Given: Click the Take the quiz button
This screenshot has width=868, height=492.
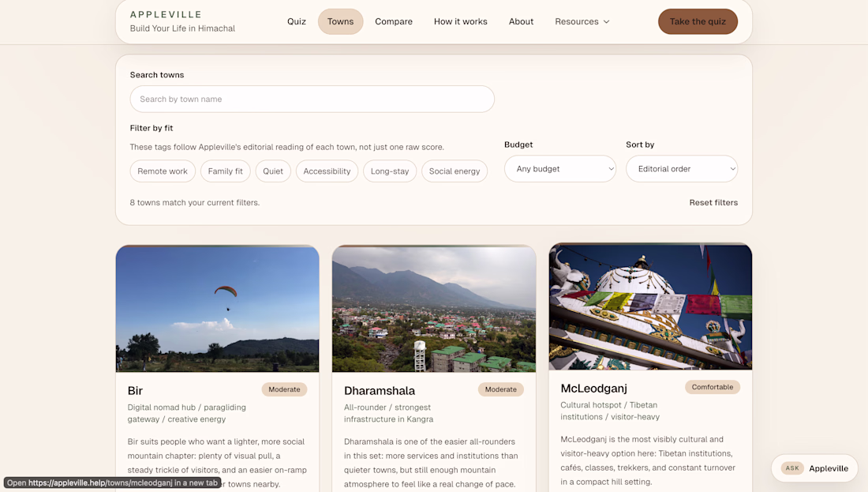Looking at the screenshot, I should click(698, 21).
